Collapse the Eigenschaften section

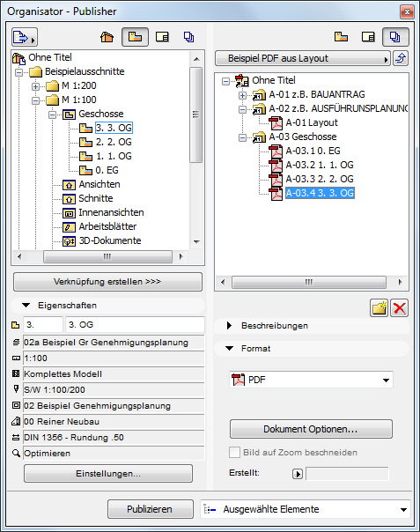pyautogui.click(x=26, y=305)
